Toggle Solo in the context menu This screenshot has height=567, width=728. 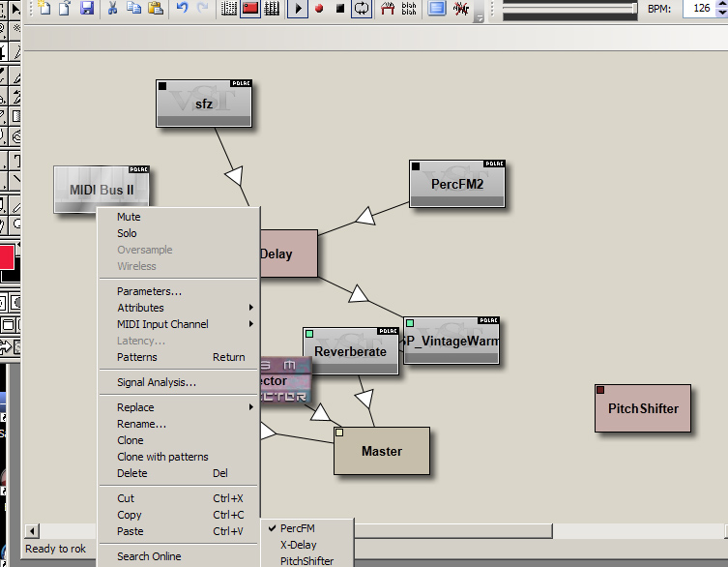tap(127, 233)
